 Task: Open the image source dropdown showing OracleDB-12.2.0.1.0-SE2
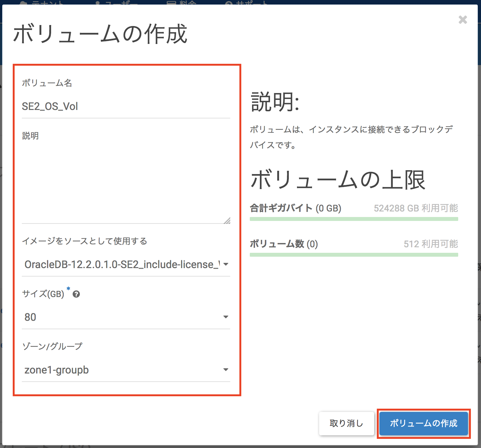[126, 265]
